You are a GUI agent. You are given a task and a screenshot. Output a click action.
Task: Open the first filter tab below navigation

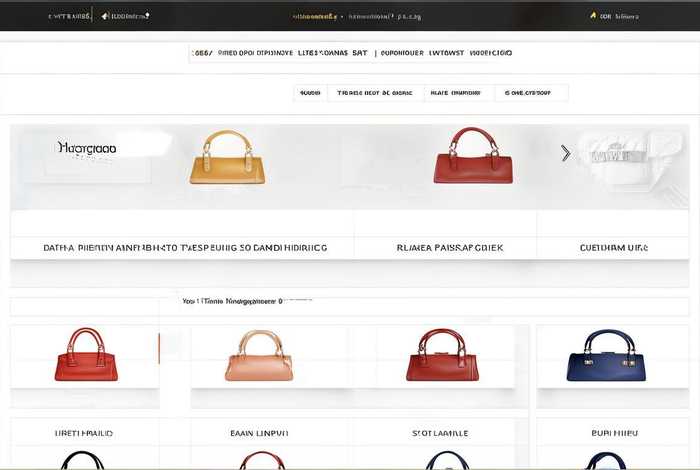(x=310, y=93)
